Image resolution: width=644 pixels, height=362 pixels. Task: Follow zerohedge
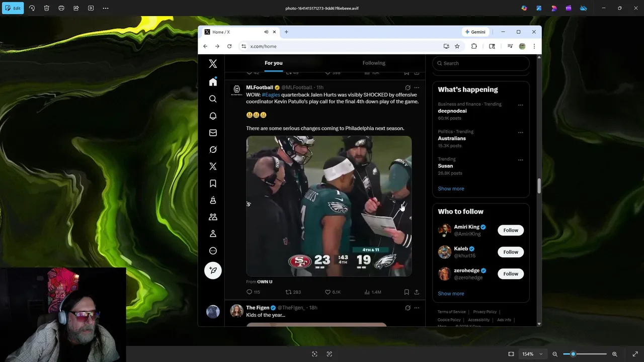pos(511,274)
